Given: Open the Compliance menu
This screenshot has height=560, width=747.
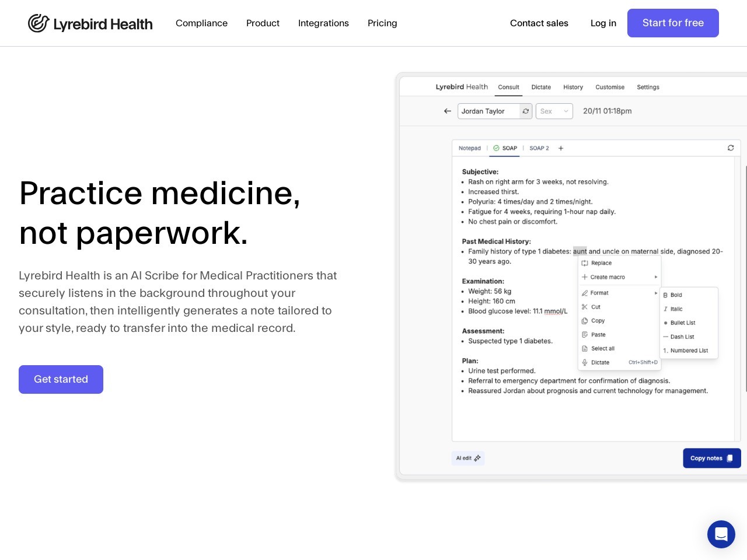Looking at the screenshot, I should click(201, 23).
